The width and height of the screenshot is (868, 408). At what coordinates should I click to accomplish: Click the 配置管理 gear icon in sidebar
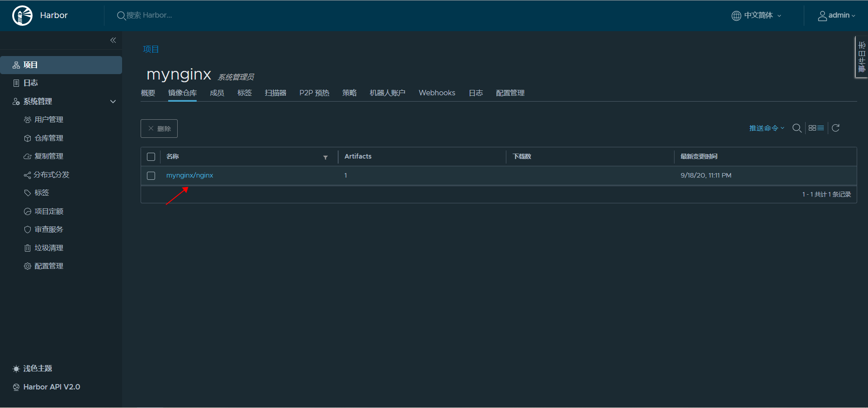point(28,266)
